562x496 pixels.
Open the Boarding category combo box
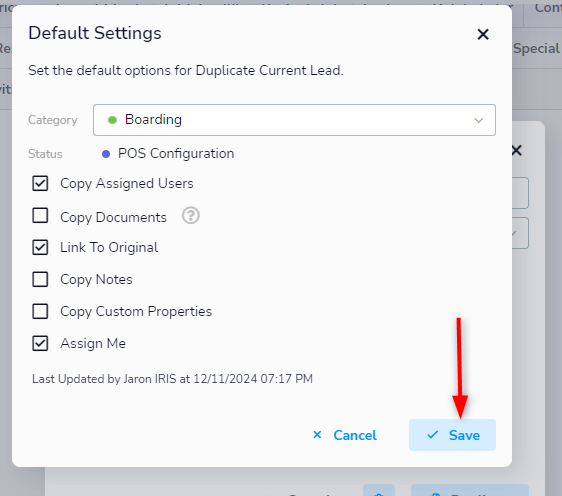(x=294, y=120)
